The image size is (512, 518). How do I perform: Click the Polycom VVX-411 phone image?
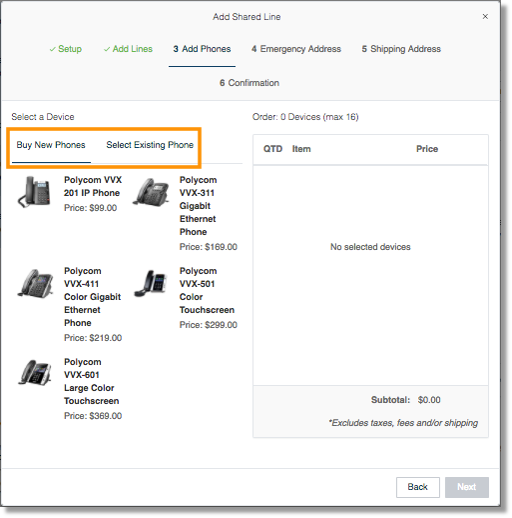pos(35,283)
